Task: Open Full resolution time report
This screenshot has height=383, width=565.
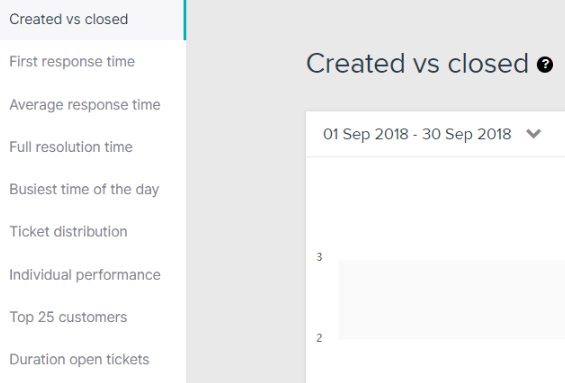Action: pos(71,147)
